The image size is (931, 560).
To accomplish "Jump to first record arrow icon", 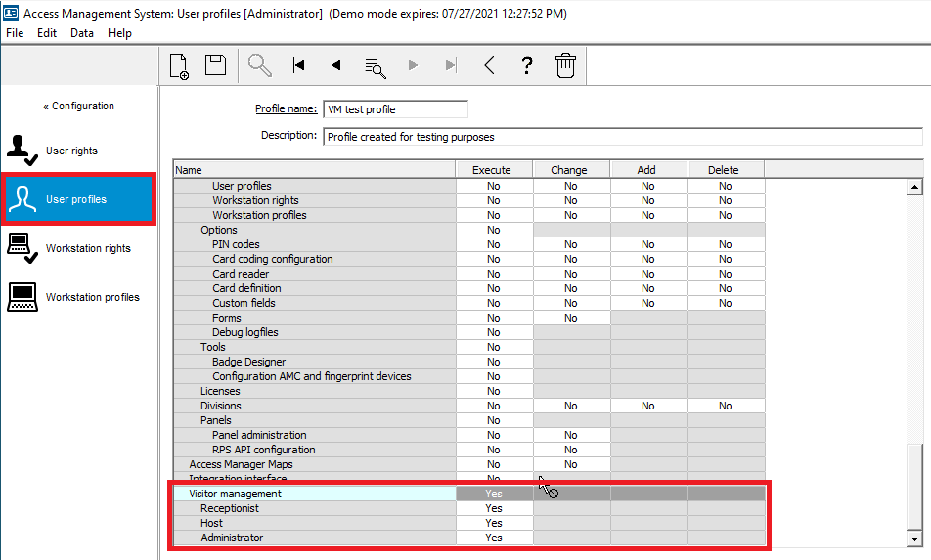I will coord(298,65).
